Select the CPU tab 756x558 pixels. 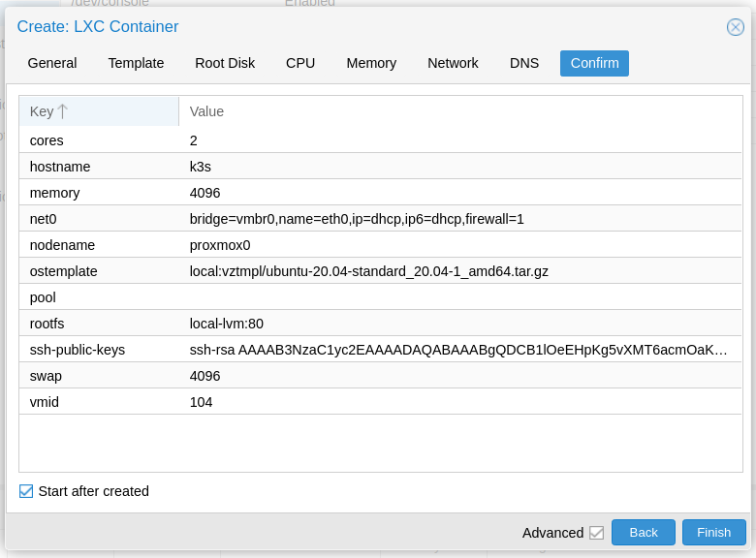coord(300,63)
